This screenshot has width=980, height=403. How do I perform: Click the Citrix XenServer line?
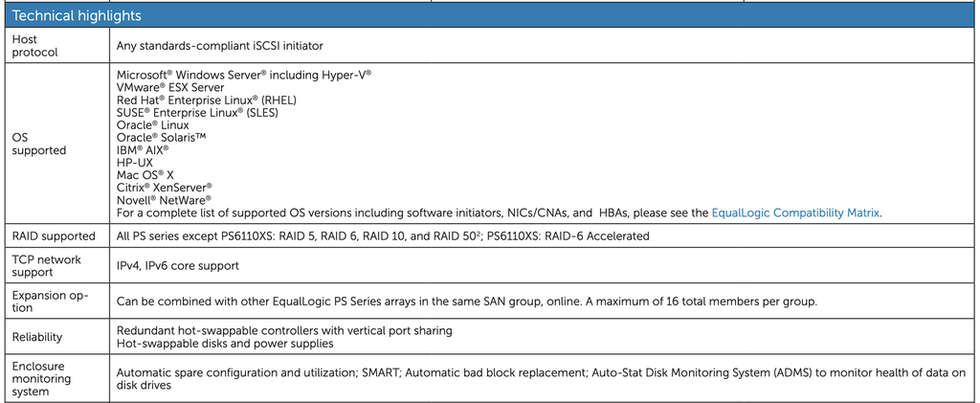tap(165, 188)
